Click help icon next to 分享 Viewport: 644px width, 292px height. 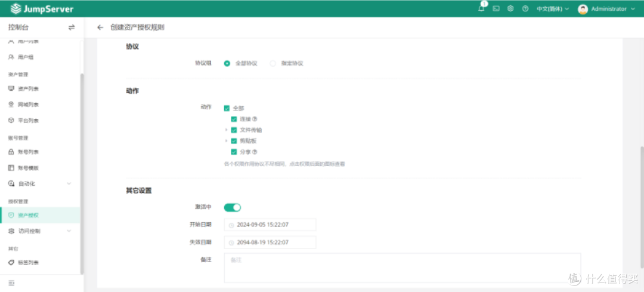[x=255, y=152]
